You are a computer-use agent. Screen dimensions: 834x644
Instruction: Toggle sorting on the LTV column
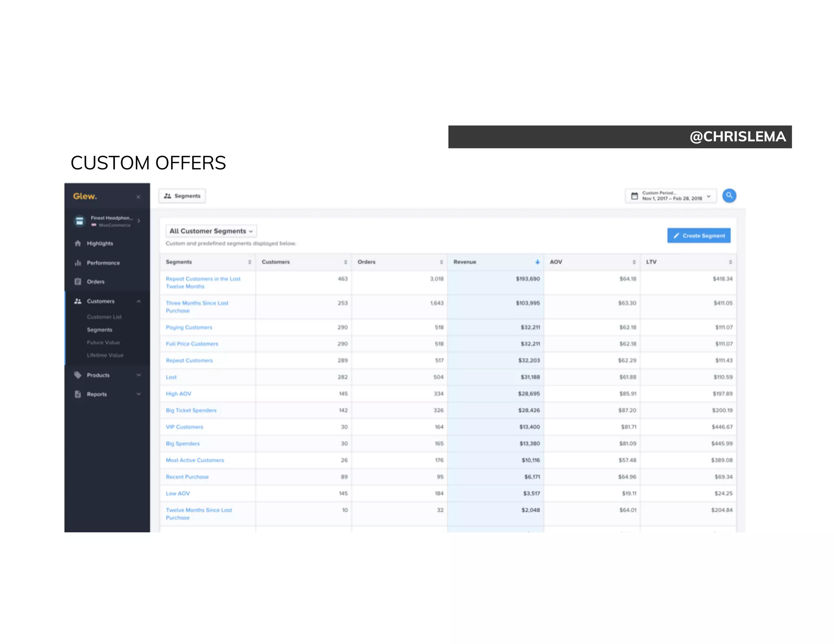730,262
